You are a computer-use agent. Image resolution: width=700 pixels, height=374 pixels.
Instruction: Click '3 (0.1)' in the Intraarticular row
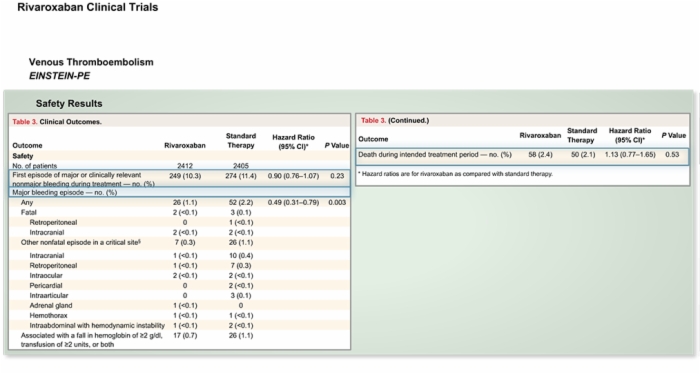(241, 295)
